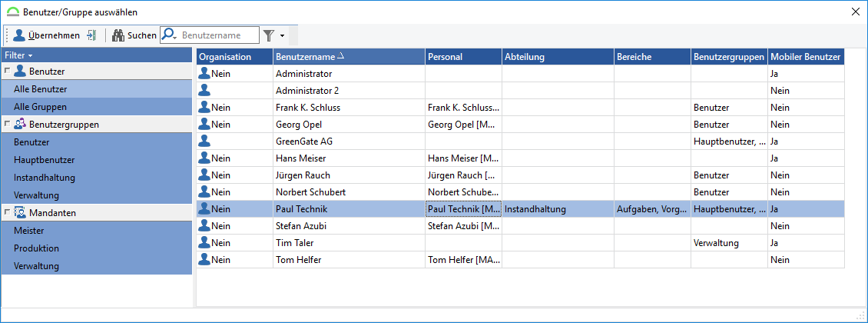The image size is (868, 323).
Task: Click 'Hauptbenutzer, ...' in GreenGate AG row
Action: point(730,142)
